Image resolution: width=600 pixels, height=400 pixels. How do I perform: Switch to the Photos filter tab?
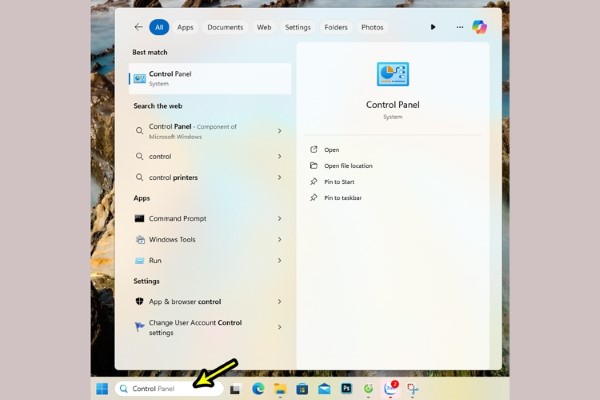pyautogui.click(x=372, y=27)
